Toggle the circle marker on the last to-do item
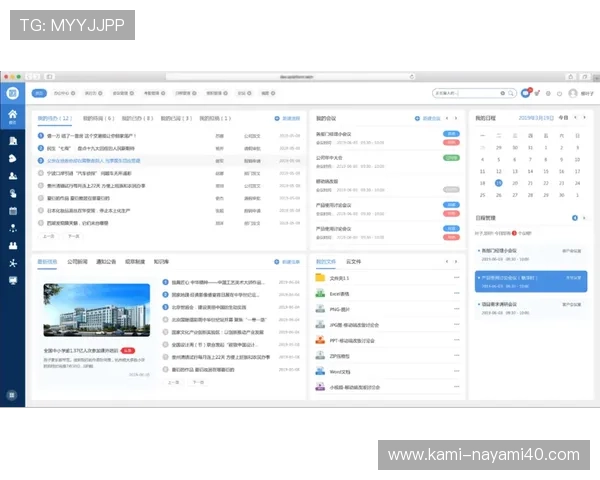Image resolution: width=600 pixels, height=480 pixels. click(x=41, y=222)
